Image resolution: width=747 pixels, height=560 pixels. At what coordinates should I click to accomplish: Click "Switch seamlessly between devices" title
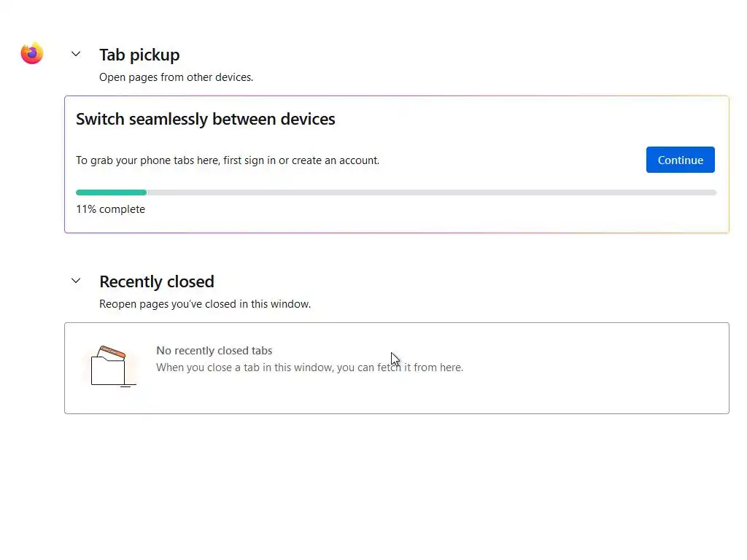click(206, 119)
